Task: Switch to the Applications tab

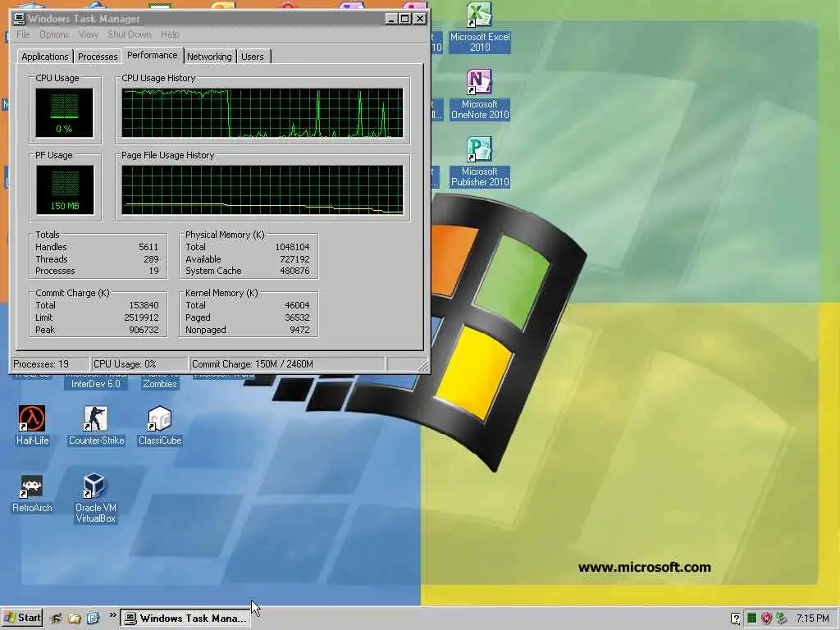Action: pos(44,57)
